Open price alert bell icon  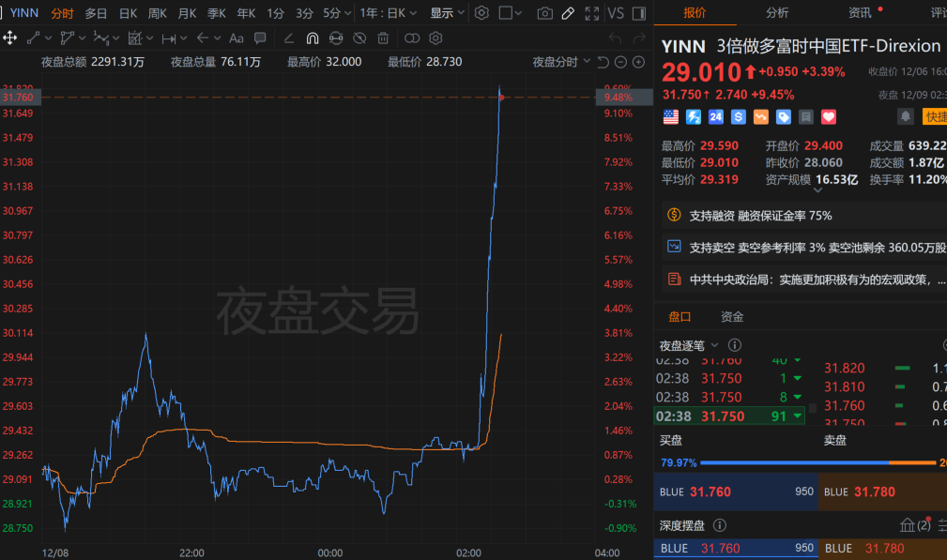[905, 116]
